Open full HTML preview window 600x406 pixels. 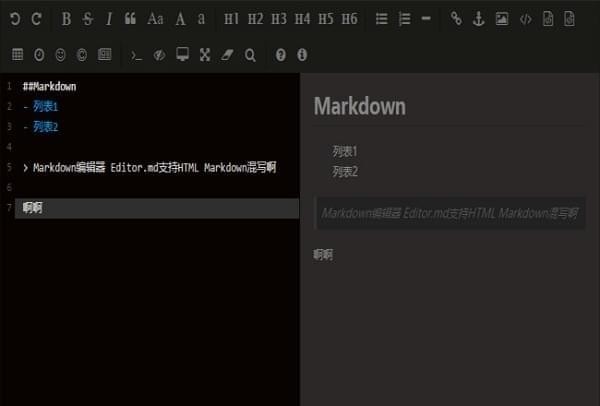point(183,54)
